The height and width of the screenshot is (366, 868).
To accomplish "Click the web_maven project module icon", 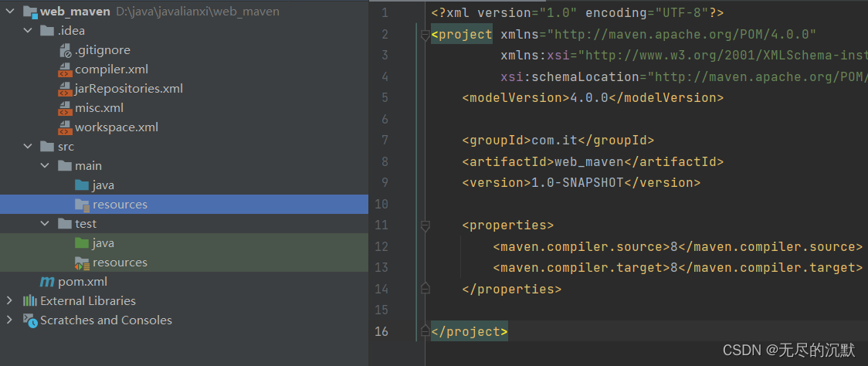I will (30, 12).
